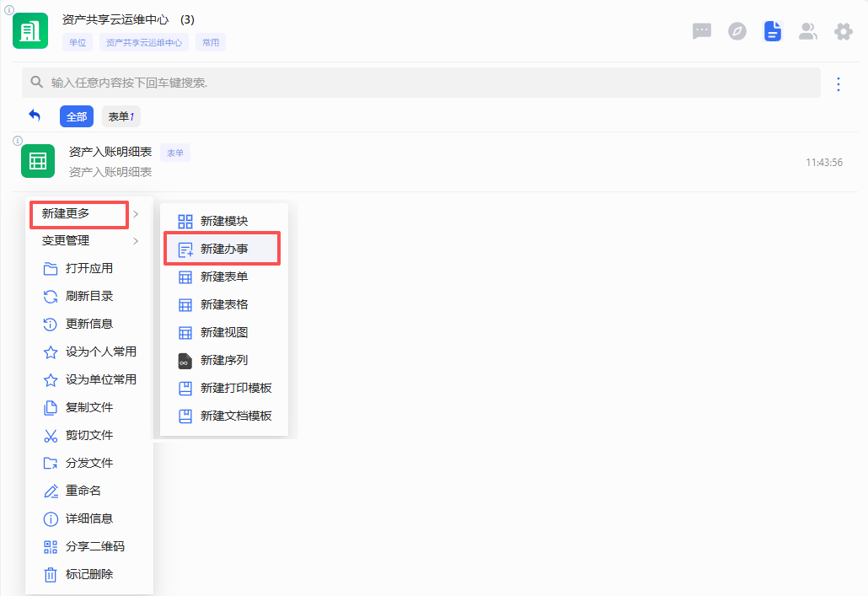Click the compass navigation icon

(737, 31)
